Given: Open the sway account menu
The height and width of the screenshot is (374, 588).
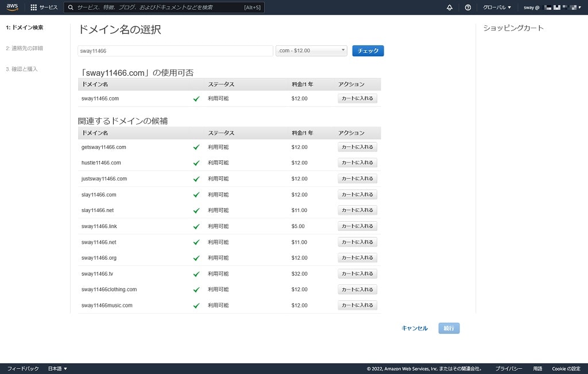Looking at the screenshot, I should click(x=552, y=7).
